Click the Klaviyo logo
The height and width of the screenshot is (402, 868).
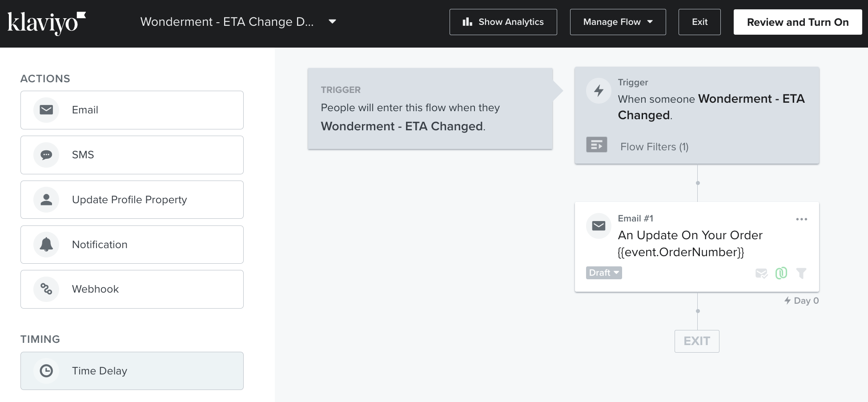(x=47, y=23)
